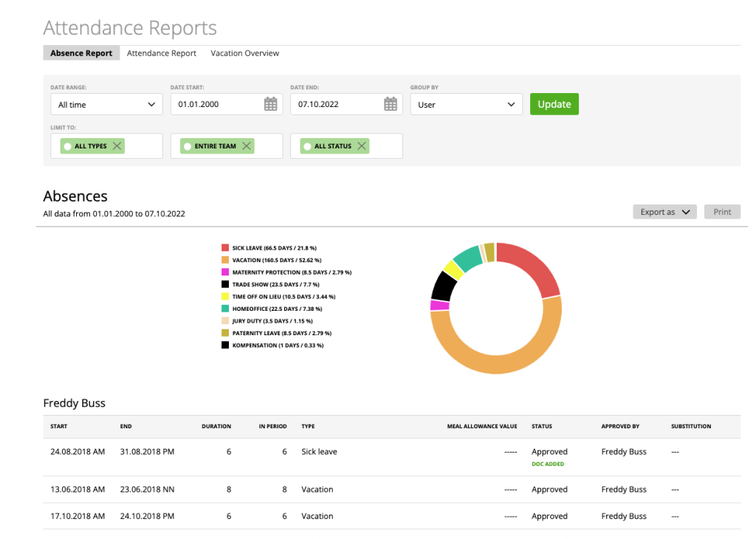
Task: Click the black Trade Show legend swatch
Action: coord(225,284)
